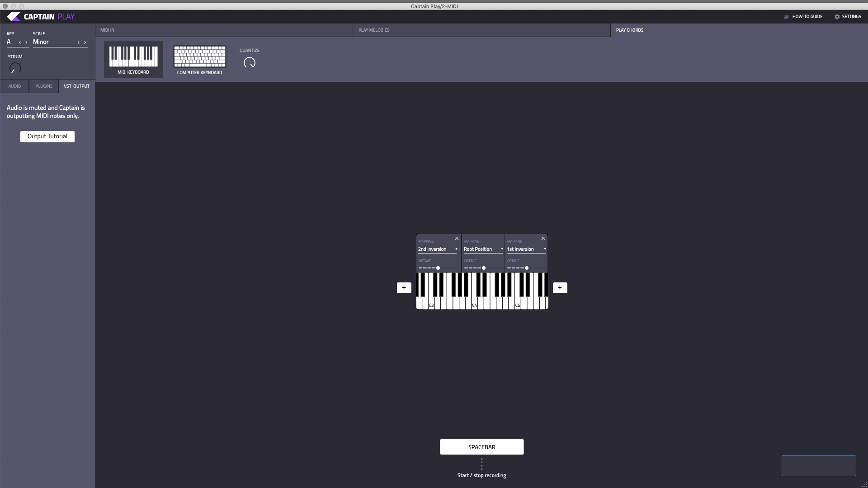
Task: Switch to PLAY CHORDS tab
Action: coord(630,30)
